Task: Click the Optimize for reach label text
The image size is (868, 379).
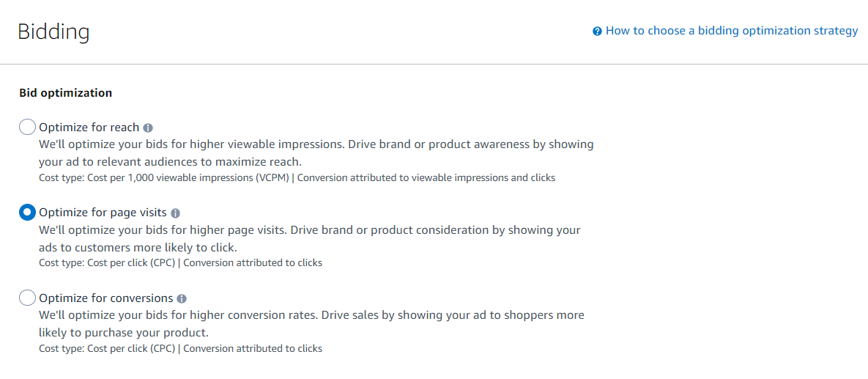Action: tap(89, 128)
